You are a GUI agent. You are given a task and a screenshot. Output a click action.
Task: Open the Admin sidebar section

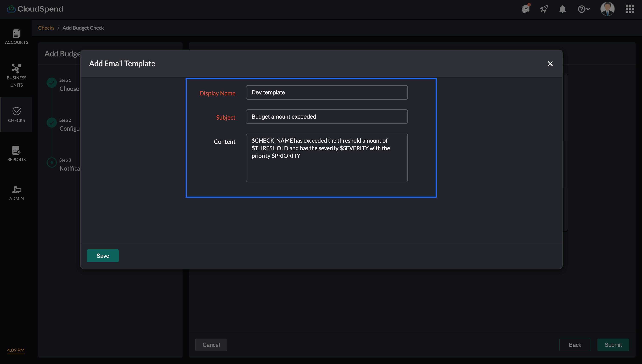click(x=16, y=193)
